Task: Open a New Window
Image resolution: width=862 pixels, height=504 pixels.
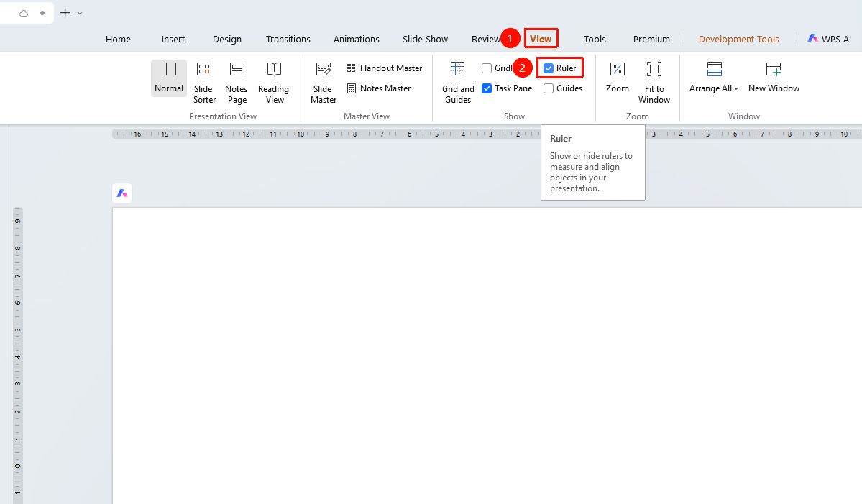Action: 774,78
